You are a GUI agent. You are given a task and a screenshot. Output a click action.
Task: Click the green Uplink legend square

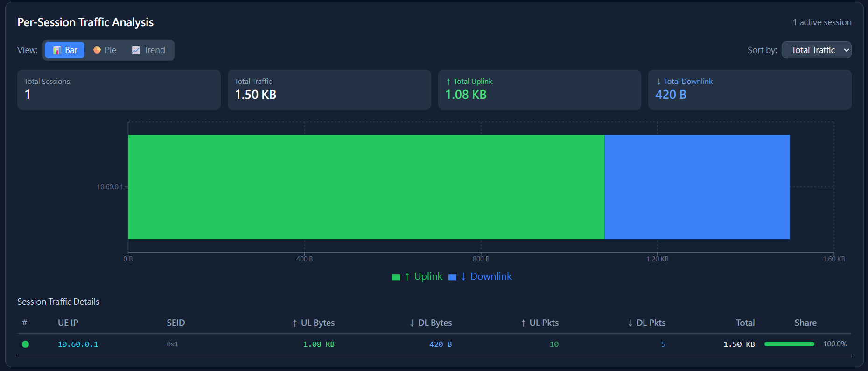coord(396,277)
